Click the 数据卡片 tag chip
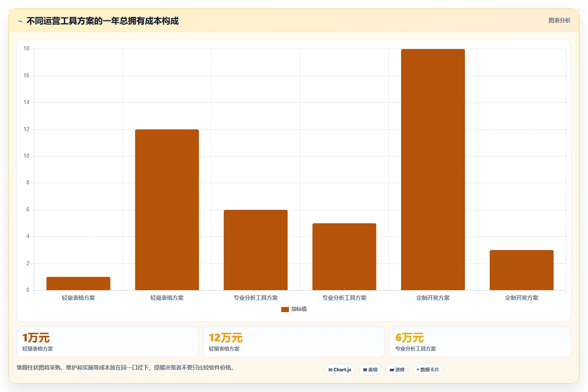This screenshot has height=392, width=588. (428, 370)
